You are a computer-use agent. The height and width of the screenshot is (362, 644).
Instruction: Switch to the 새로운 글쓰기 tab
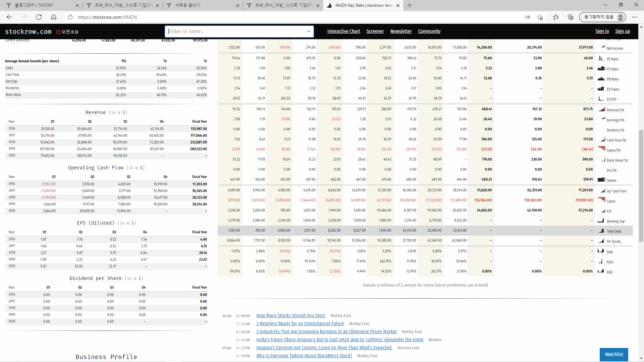[x=202, y=5]
